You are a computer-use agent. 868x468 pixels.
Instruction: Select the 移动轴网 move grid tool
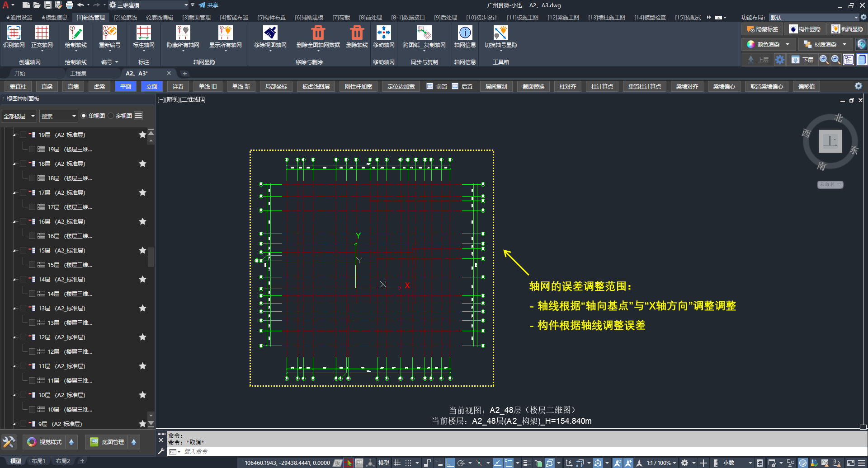[383, 33]
